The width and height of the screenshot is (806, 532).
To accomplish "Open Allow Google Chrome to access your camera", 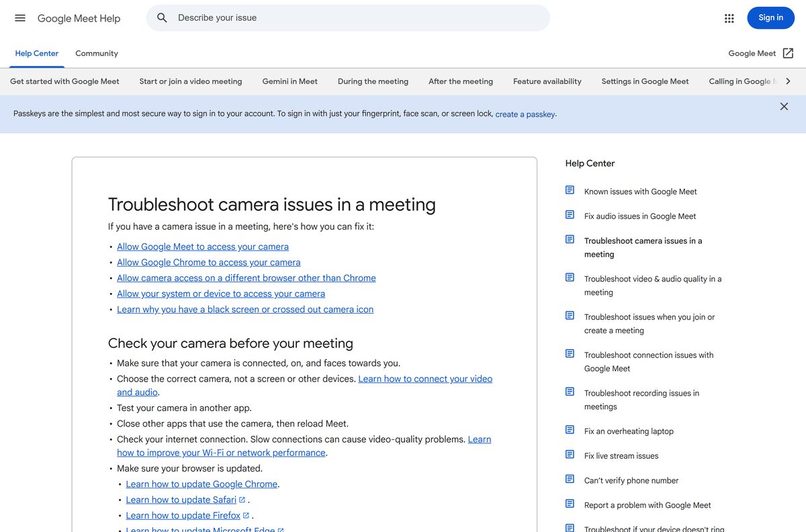I will 209,263.
